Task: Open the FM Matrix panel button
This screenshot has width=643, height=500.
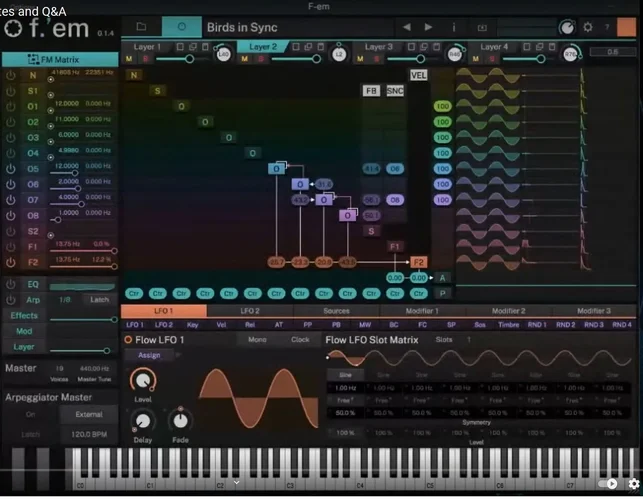Action: coord(60,59)
